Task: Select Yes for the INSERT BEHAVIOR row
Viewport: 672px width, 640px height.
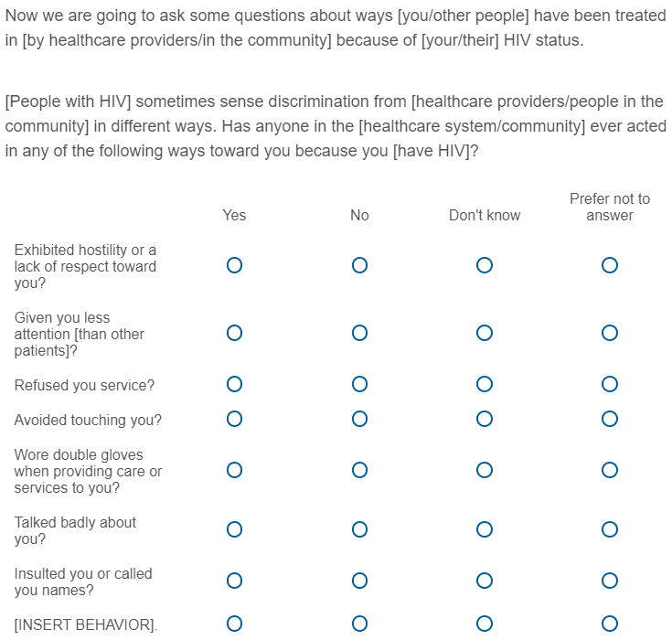Action: coord(234,624)
